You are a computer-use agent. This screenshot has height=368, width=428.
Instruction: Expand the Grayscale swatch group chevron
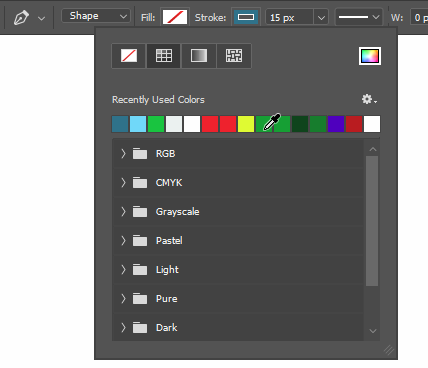pyautogui.click(x=123, y=211)
